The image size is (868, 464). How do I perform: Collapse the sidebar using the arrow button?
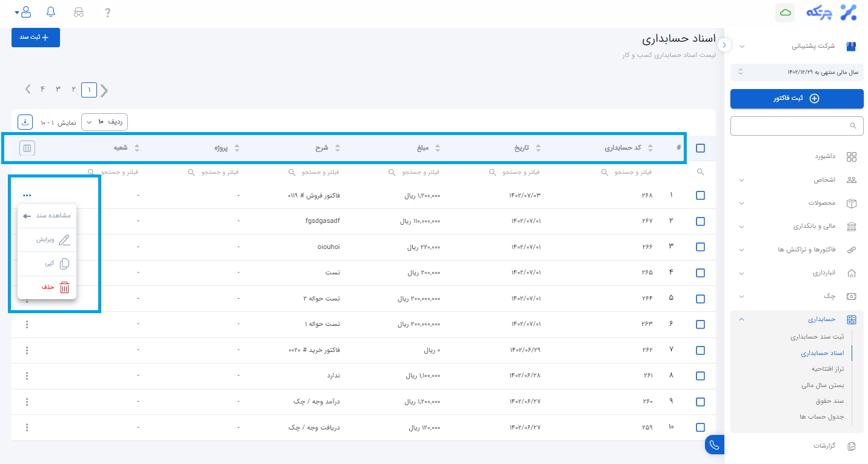coord(724,45)
